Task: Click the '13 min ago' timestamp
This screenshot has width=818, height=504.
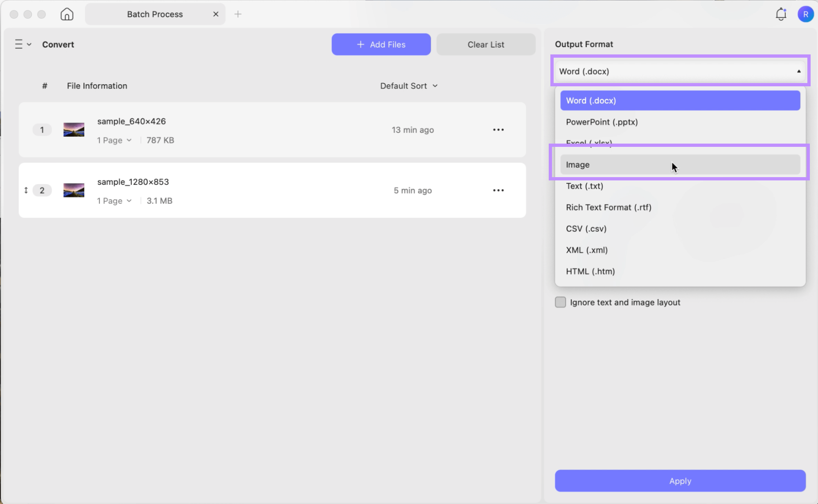Action: pyautogui.click(x=412, y=130)
